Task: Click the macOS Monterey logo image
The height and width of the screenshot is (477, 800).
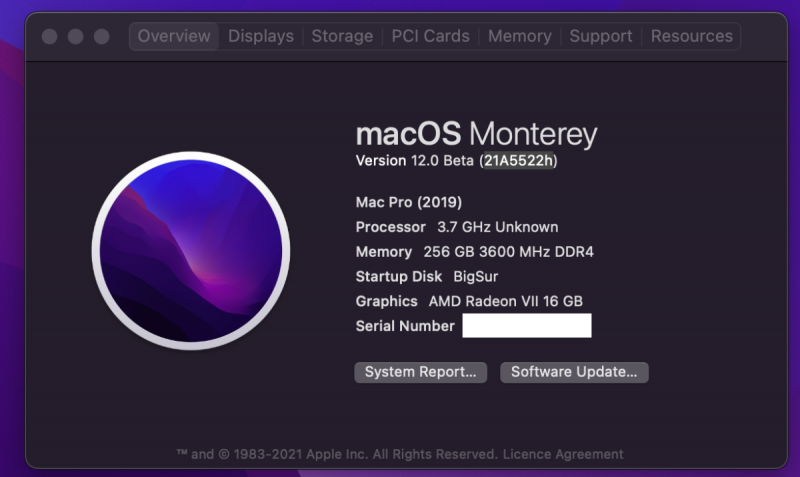Action: [191, 250]
